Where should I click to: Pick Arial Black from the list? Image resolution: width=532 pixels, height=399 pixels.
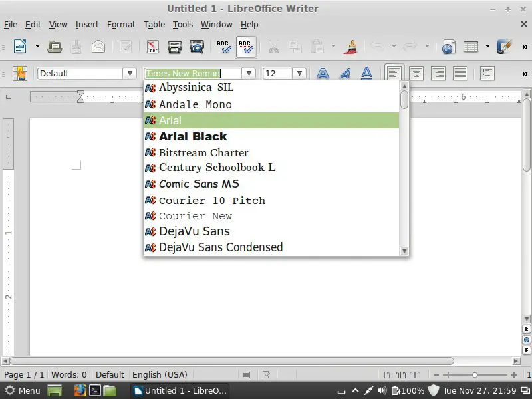pyautogui.click(x=271, y=136)
